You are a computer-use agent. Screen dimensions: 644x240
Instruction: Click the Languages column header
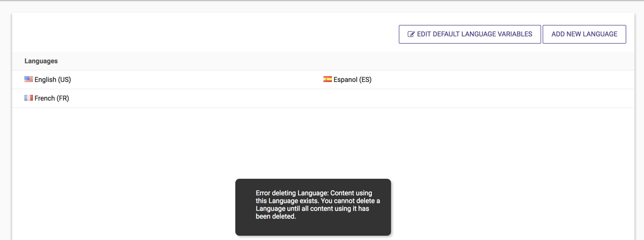pos(41,61)
